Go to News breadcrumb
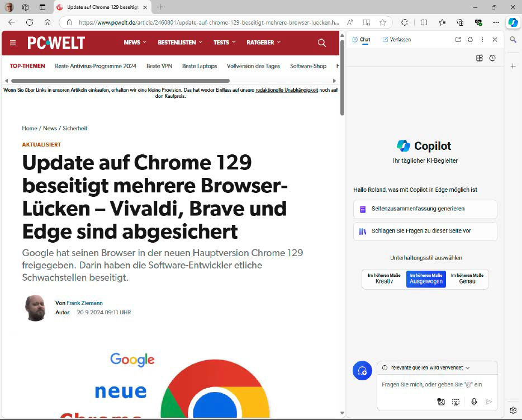This screenshot has height=420, width=522. point(50,128)
